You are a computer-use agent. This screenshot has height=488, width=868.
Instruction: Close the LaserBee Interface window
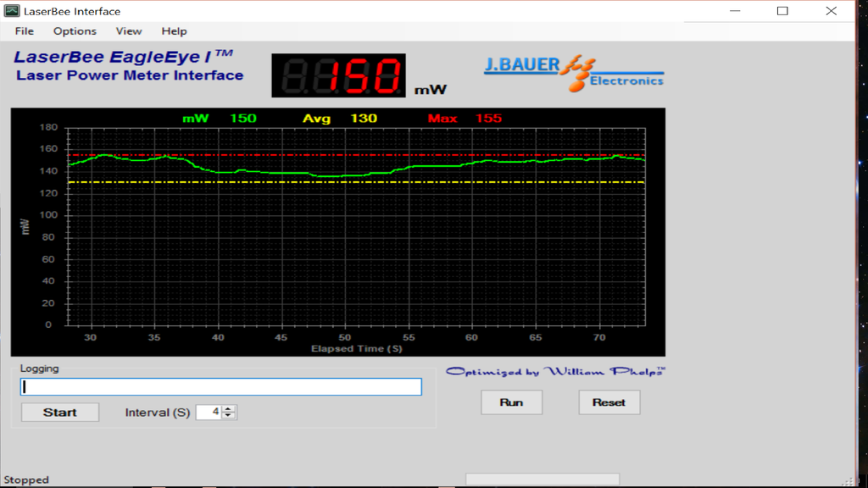click(x=831, y=11)
